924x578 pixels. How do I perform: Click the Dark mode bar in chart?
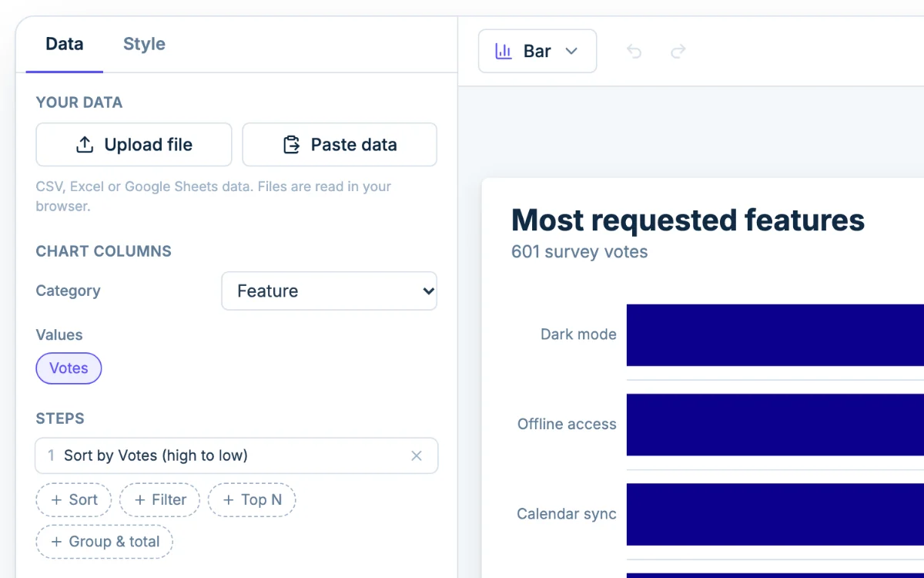(775, 334)
